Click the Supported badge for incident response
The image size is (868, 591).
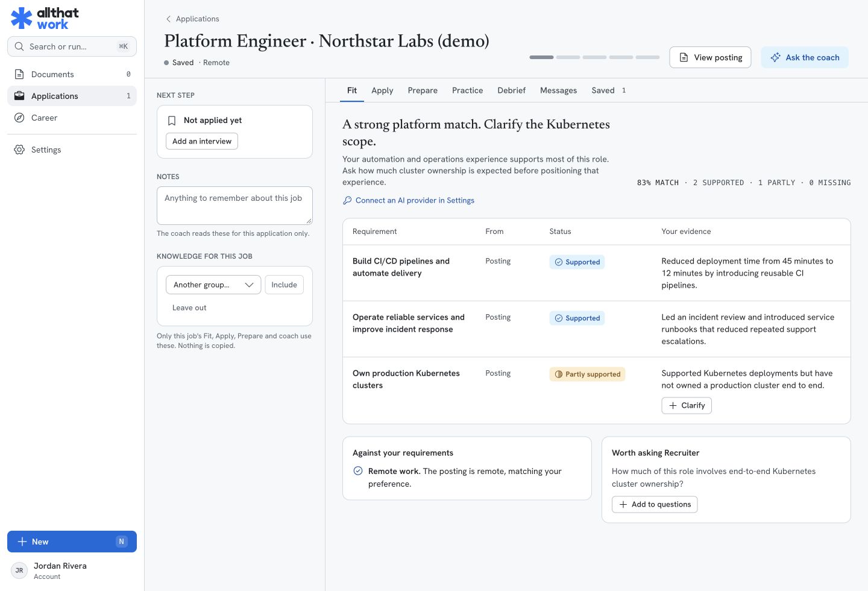pyautogui.click(x=577, y=318)
